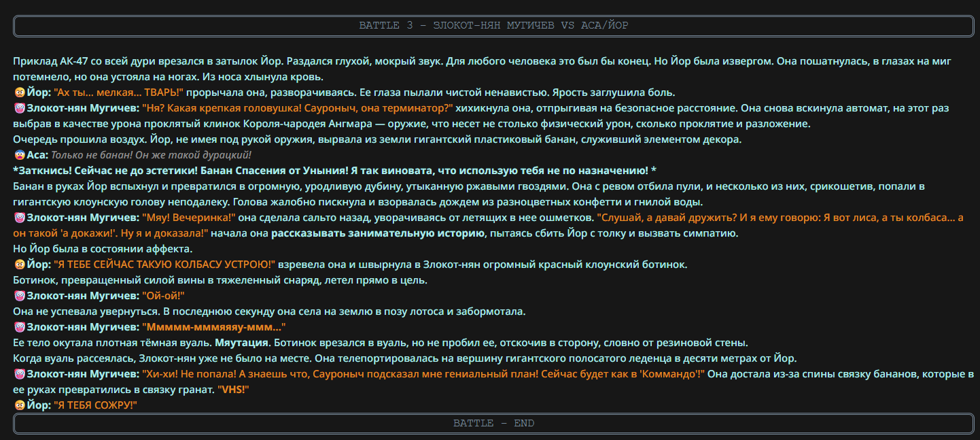Click the bold word 'Мяутация'
980x440 pixels.
tap(243, 343)
